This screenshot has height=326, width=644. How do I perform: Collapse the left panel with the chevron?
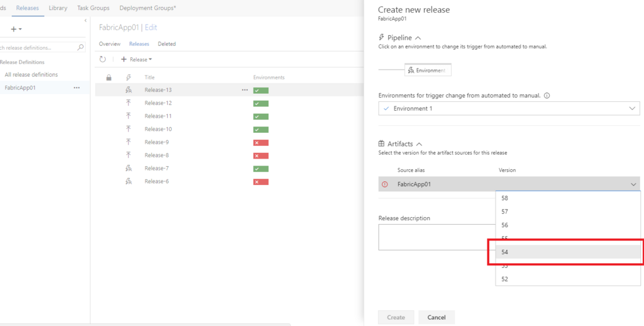click(x=86, y=21)
